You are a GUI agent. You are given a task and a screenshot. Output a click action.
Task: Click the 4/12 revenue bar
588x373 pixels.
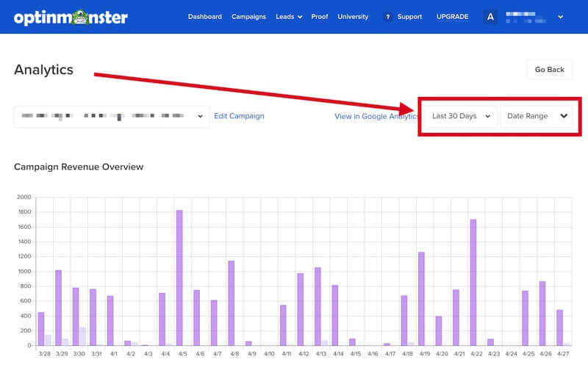[301, 309]
